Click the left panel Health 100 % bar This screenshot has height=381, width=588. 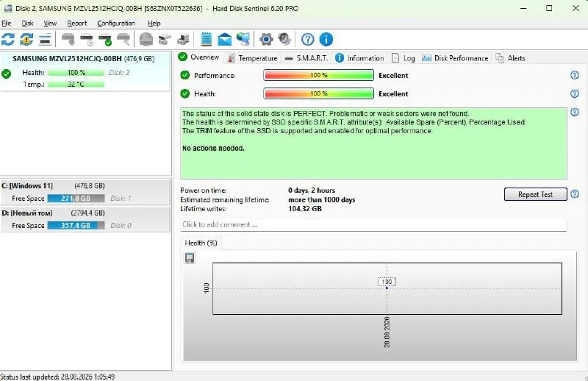(76, 72)
